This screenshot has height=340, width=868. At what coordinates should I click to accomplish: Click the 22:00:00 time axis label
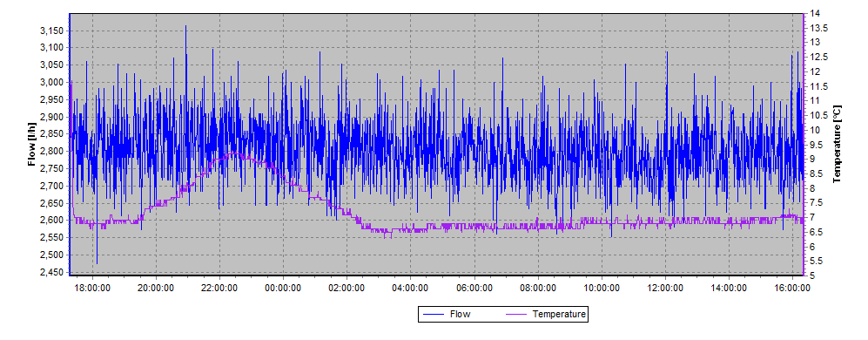219,288
